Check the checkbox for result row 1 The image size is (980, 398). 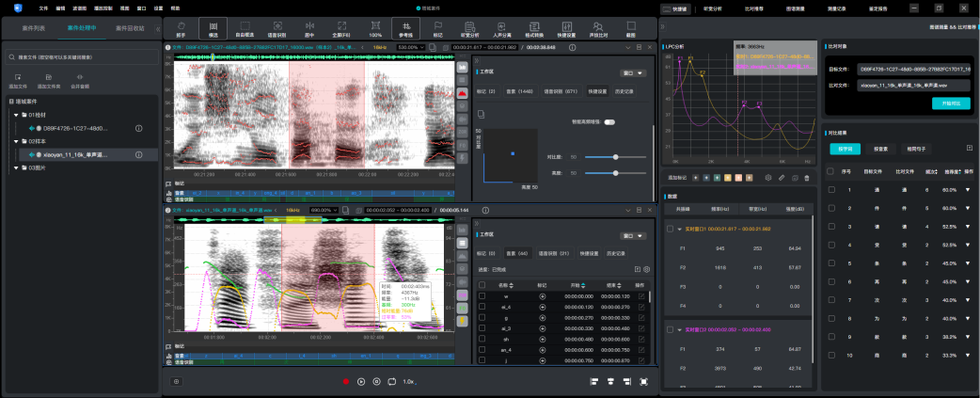click(830, 190)
